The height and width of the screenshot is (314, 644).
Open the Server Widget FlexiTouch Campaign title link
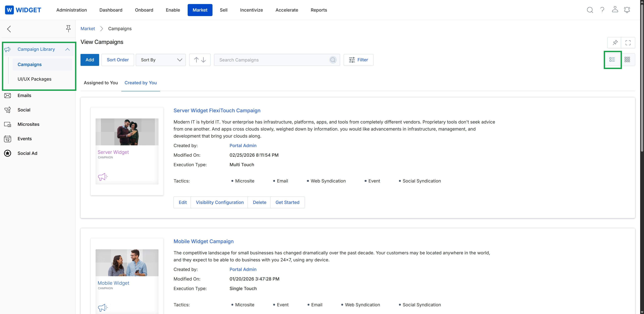click(217, 110)
